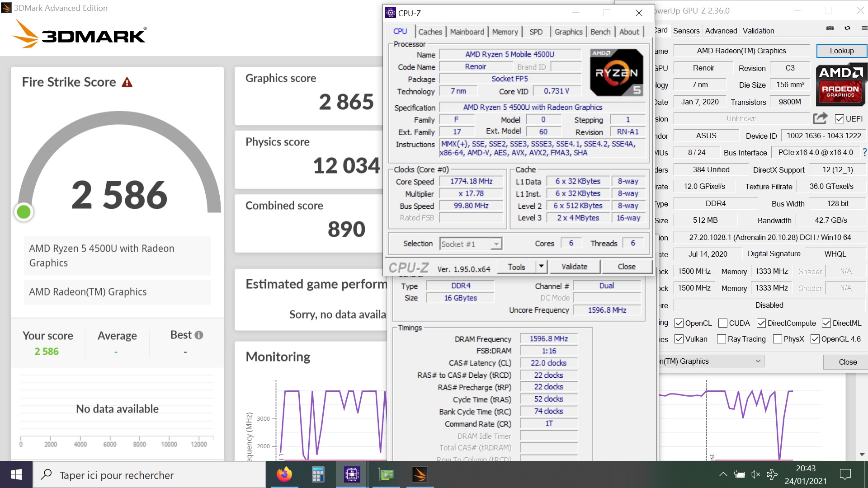Switch to the Advanced tab in GPU-Z
This screenshot has height=488, width=868.
(721, 31)
